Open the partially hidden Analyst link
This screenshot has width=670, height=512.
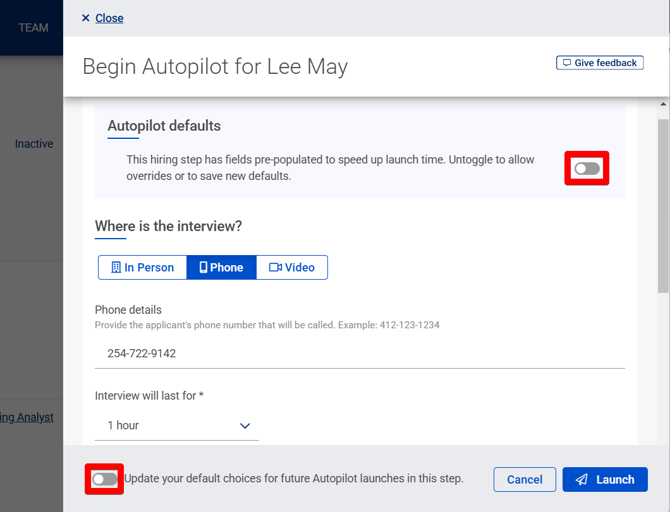(x=27, y=417)
